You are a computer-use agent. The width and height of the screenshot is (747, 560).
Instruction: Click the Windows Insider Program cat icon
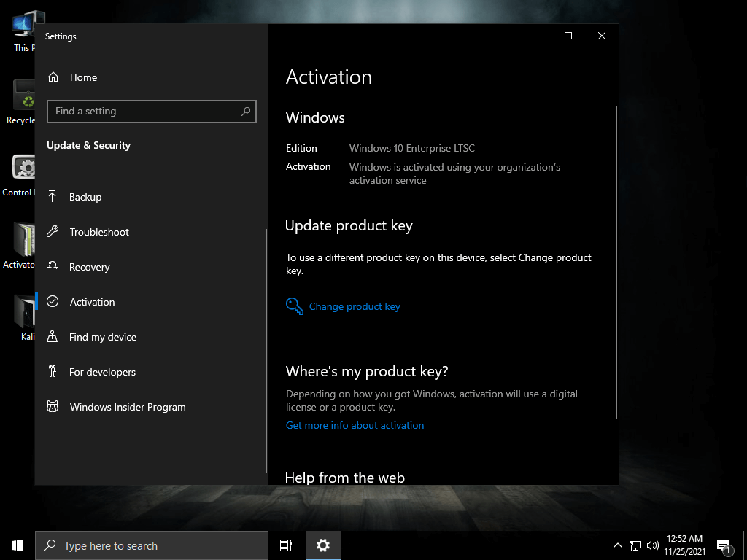pos(53,407)
